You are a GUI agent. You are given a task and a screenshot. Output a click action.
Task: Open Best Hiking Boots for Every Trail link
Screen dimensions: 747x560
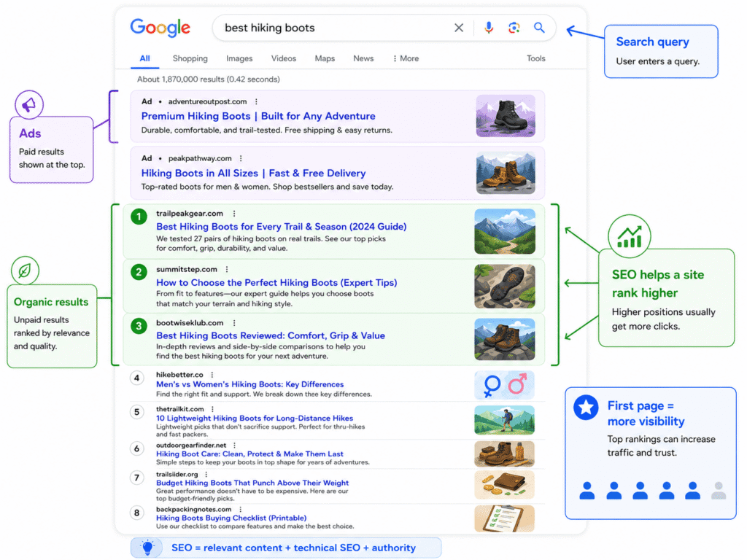[x=281, y=227]
